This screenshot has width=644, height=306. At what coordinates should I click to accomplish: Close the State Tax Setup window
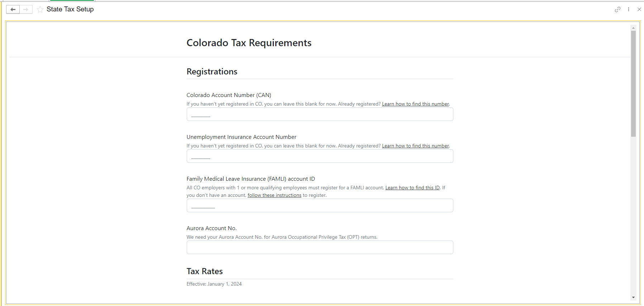click(x=639, y=9)
